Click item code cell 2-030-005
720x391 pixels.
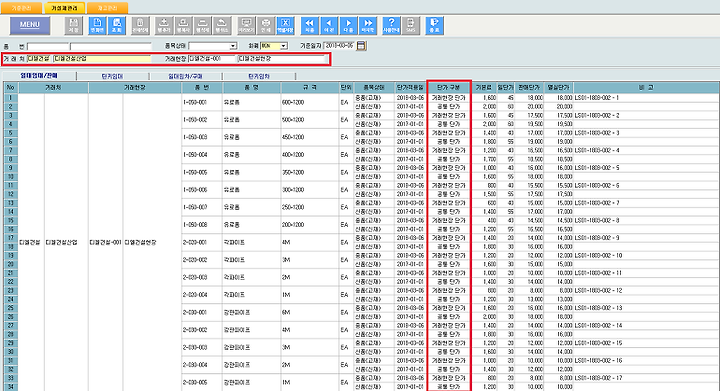tap(202, 382)
